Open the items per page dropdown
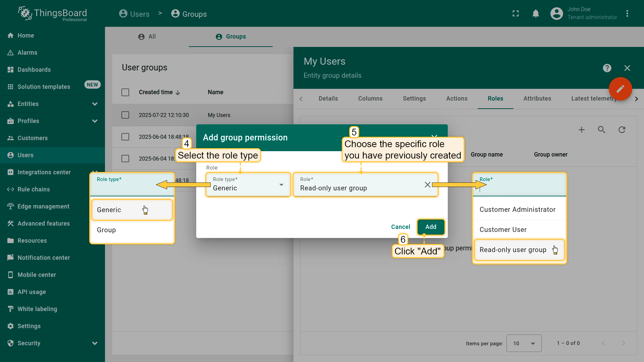 click(x=524, y=343)
